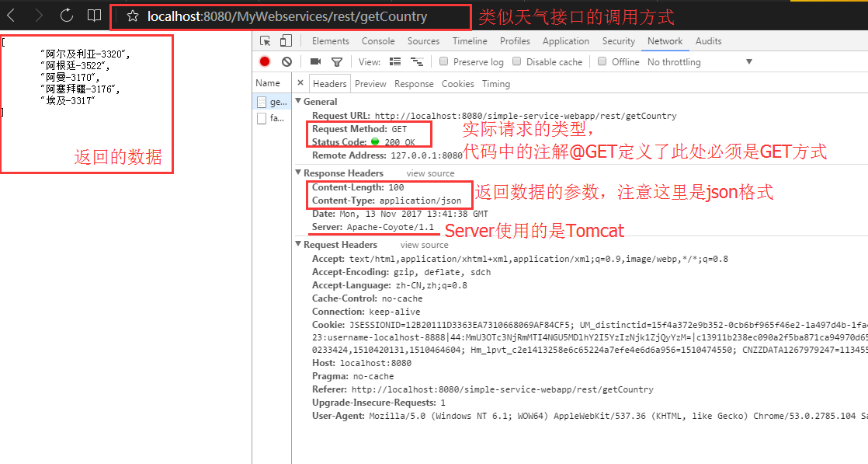Click the Accept-Encoding header line
The width and height of the screenshot is (868, 464).
coord(401,272)
